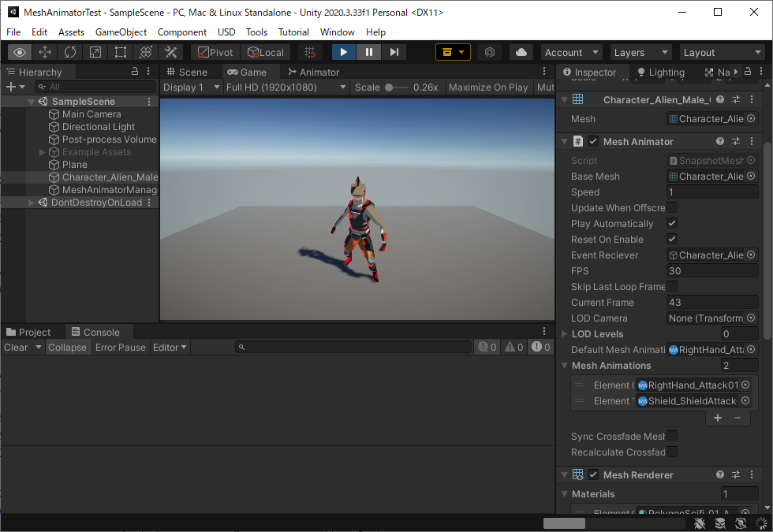Toggle Maximize On Play button
The height and width of the screenshot is (532, 773).
coord(488,87)
